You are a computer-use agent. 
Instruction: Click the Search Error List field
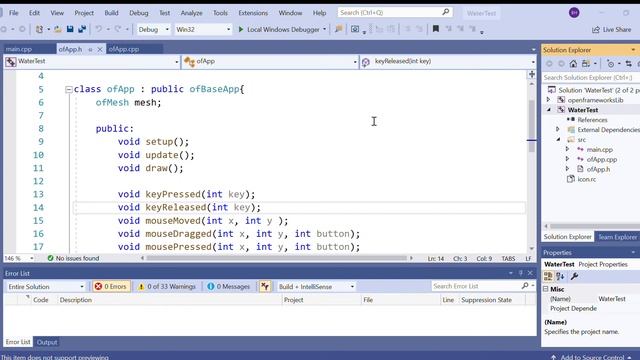[x=477, y=286]
